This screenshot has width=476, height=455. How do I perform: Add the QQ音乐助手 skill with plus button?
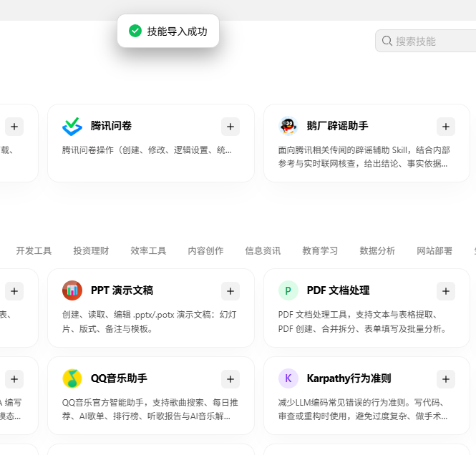[x=230, y=379]
